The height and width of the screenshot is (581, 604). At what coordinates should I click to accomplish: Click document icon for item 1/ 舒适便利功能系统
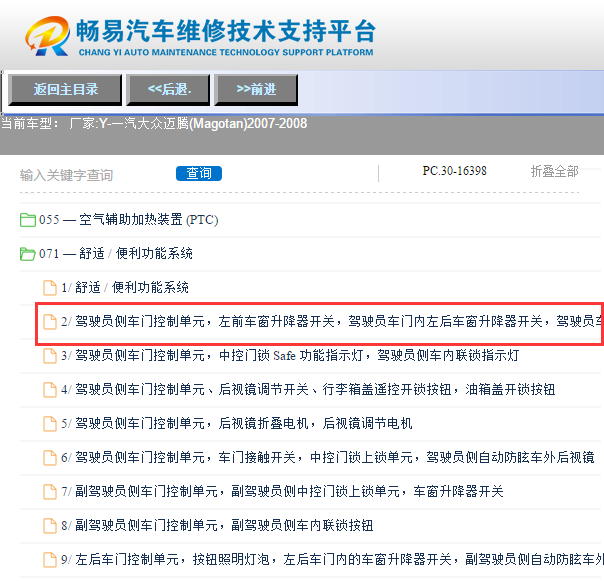(x=50, y=288)
